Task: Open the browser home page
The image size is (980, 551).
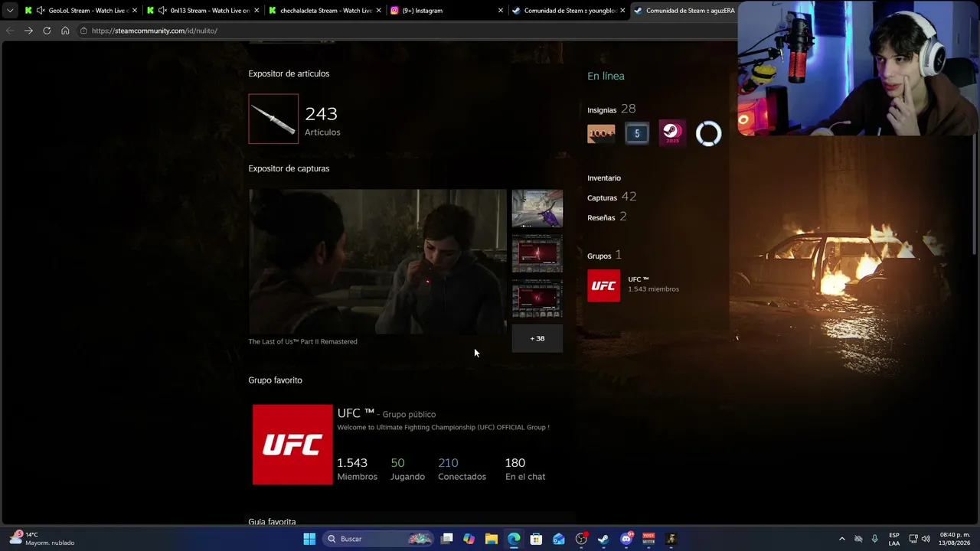Action: point(65,31)
